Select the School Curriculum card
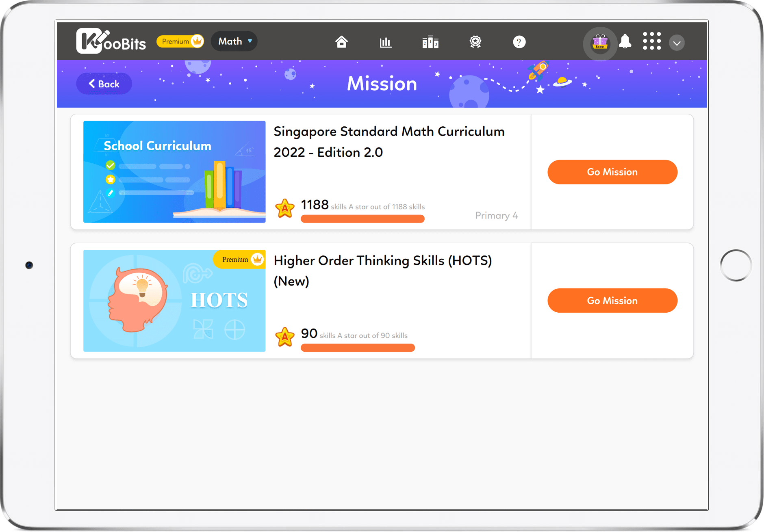Image resolution: width=764 pixels, height=532 pixels. pyautogui.click(x=174, y=171)
